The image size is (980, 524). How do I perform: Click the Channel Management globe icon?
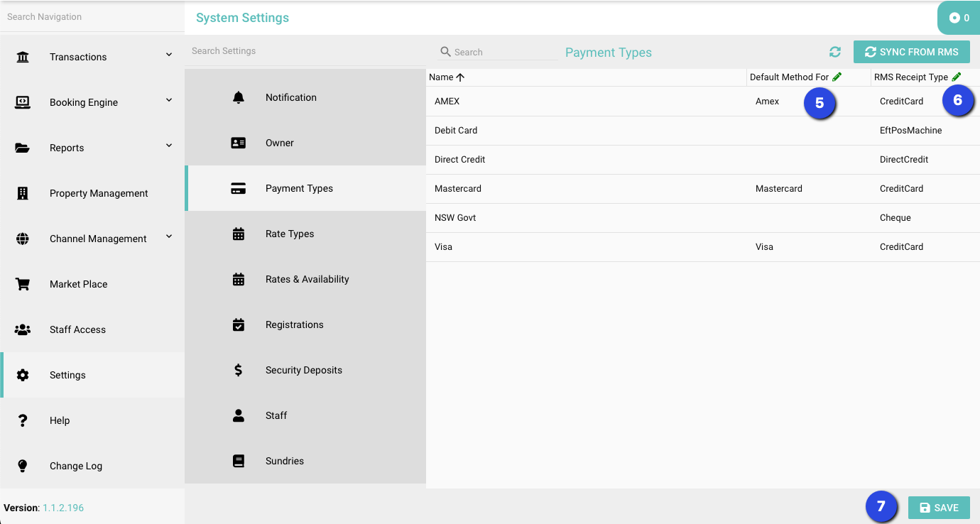tap(23, 239)
